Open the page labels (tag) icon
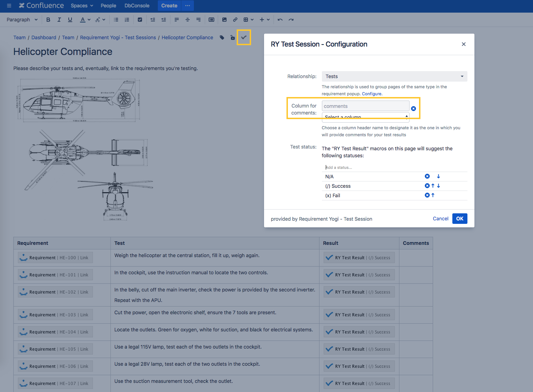The image size is (533, 392). click(222, 37)
